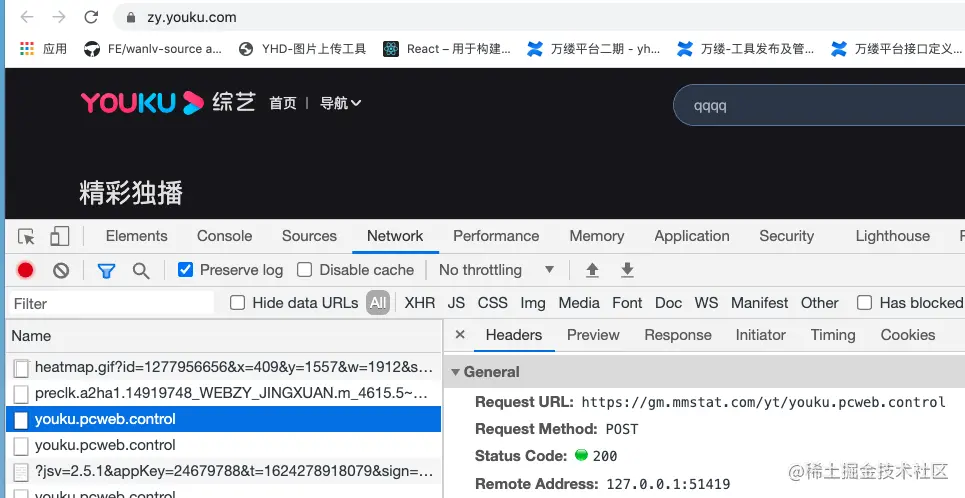The width and height of the screenshot is (965, 498).
Task: Open the Cookies tab of request details
Action: point(908,335)
